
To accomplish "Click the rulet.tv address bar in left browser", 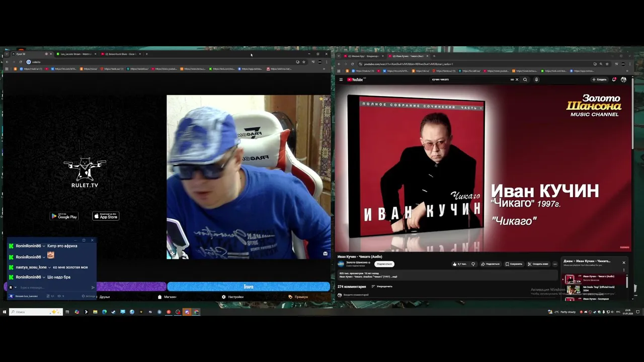I will 161,62.
